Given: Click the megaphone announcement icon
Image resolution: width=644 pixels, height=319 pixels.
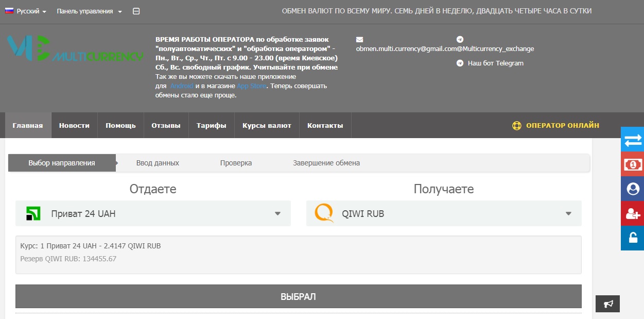Looking at the screenshot, I should pos(607,304).
